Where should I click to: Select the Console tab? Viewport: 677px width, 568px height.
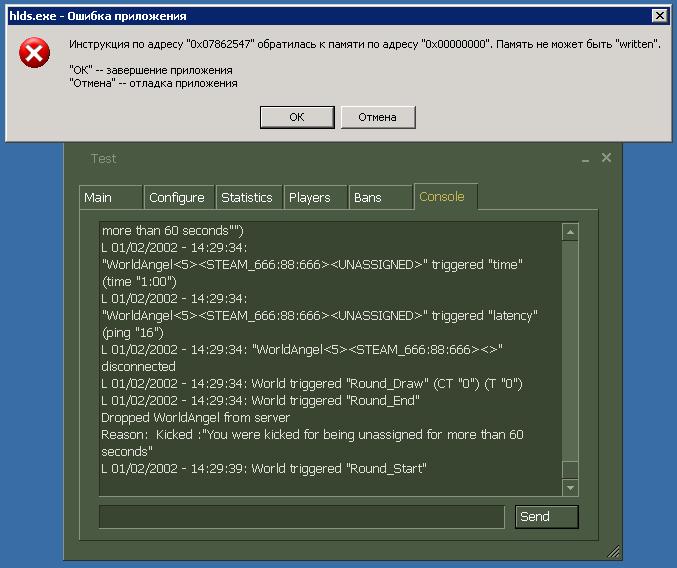tap(446, 197)
